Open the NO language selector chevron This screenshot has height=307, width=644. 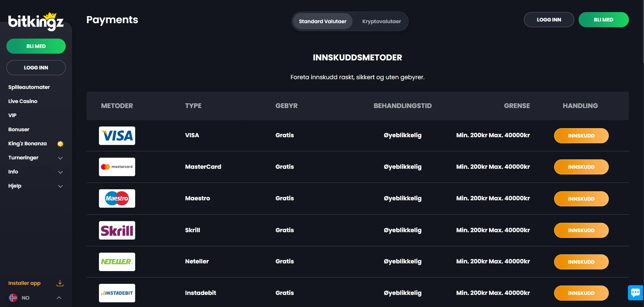click(x=59, y=298)
